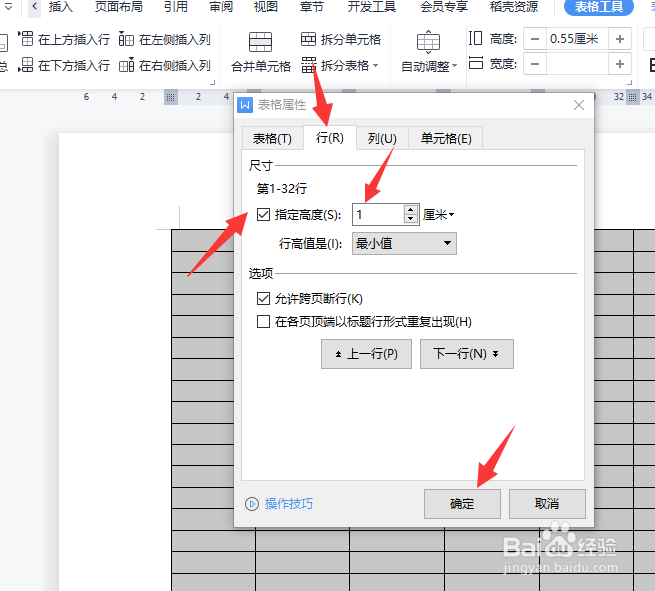Toggle the 允许跨页断行(K) checkbox
The height and width of the screenshot is (591, 655).
point(263,299)
